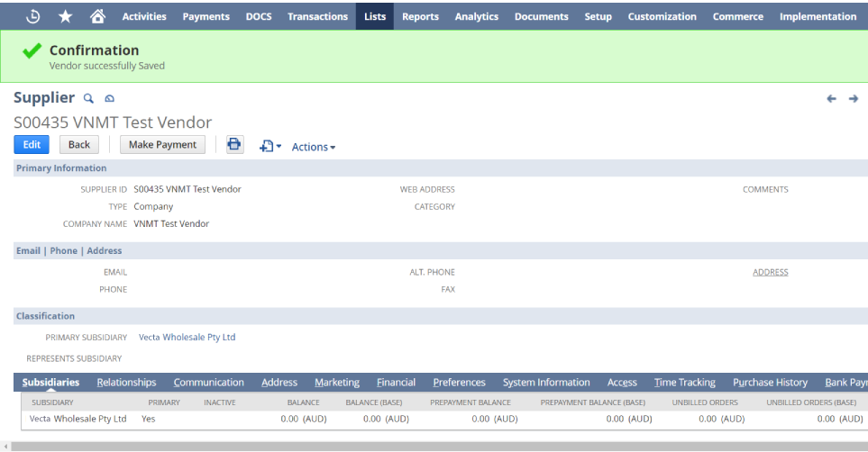Go to the Home icon
Image resolution: width=868 pixels, height=452 pixels.
pyautogui.click(x=97, y=16)
